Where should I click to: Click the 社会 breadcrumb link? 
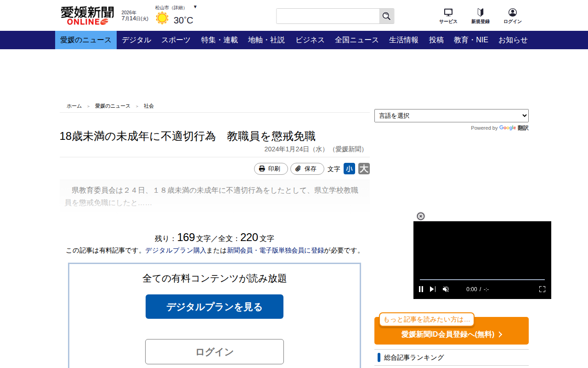149,106
